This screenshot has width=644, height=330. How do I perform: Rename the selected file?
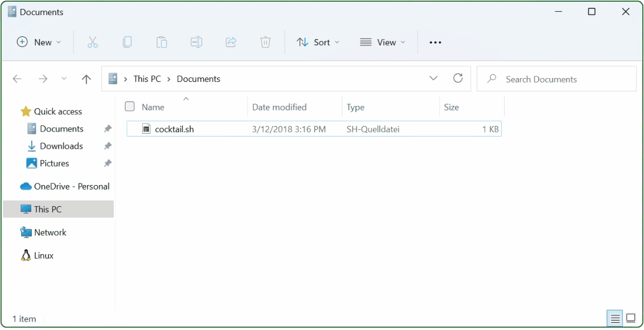point(196,42)
